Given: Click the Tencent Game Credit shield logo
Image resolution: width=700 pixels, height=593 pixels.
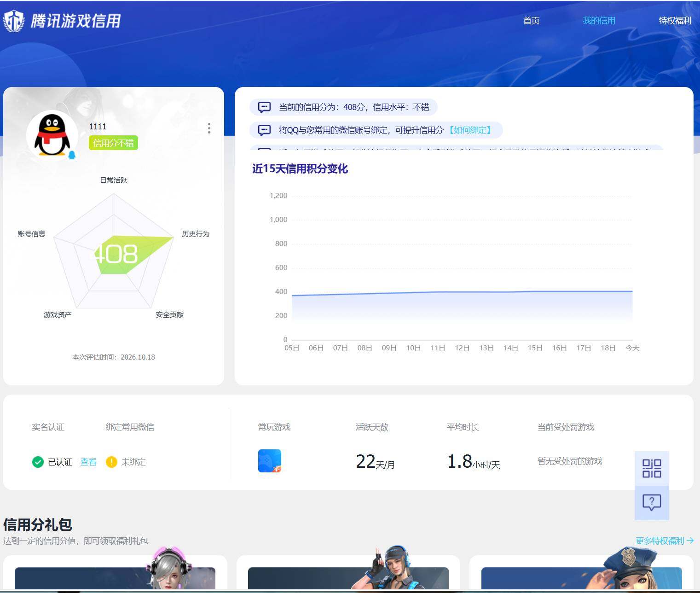Looking at the screenshot, I should 14,21.
